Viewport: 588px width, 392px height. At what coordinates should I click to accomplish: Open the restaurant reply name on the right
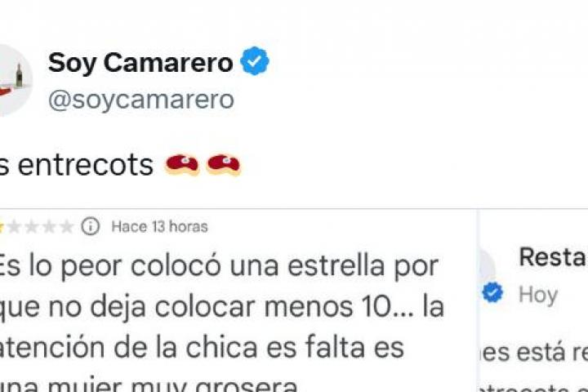pos(553,257)
